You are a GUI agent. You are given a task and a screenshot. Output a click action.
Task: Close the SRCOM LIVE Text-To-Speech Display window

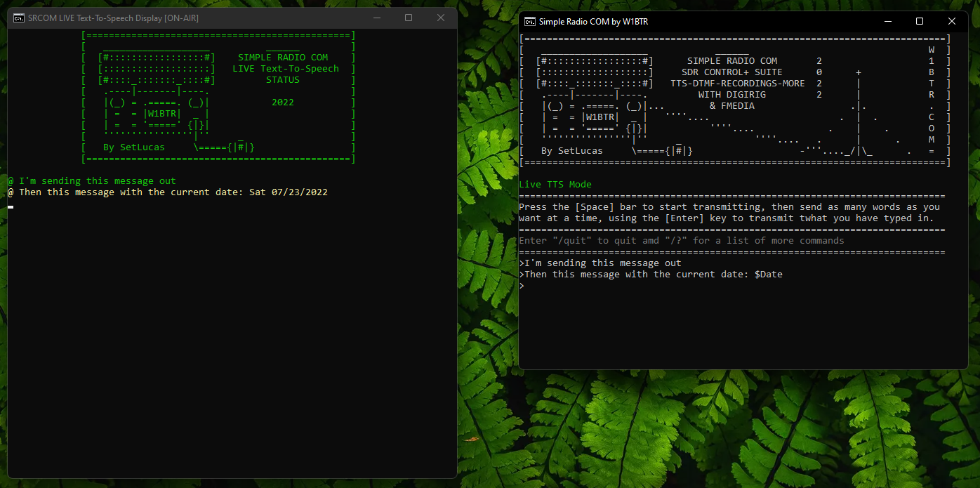(441, 18)
